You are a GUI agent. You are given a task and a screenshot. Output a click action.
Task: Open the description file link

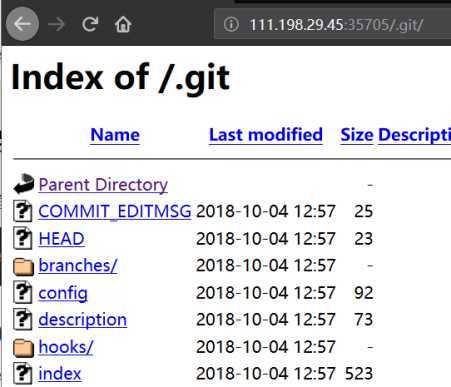click(83, 320)
